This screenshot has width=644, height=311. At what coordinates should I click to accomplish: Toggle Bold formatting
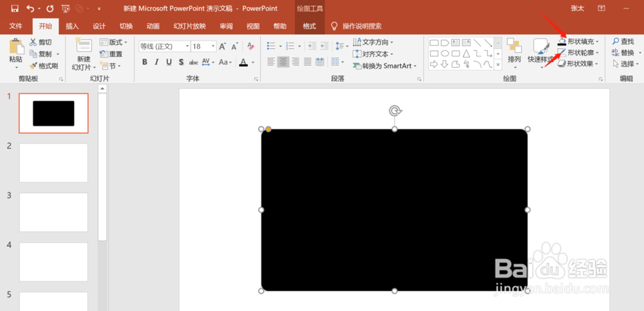click(144, 62)
